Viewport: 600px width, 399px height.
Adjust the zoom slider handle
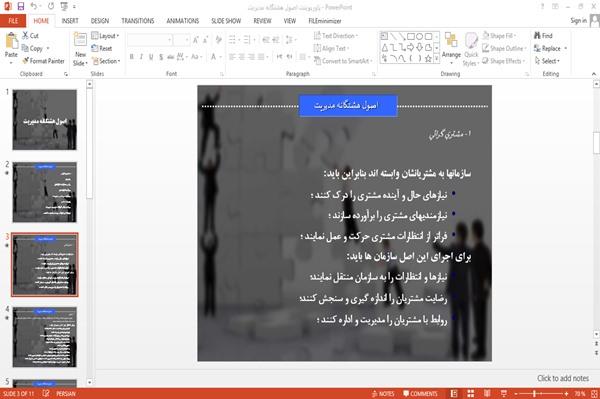tap(534, 393)
